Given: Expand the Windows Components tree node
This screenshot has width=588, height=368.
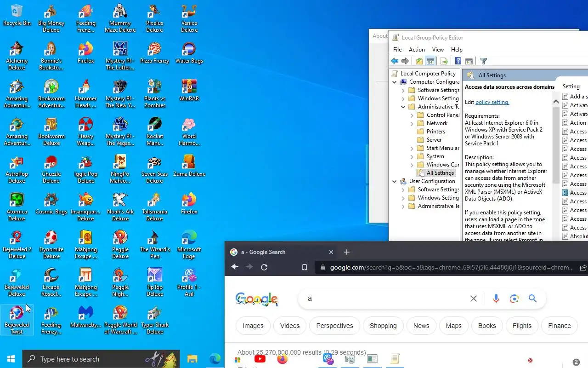Looking at the screenshot, I should (412, 165).
